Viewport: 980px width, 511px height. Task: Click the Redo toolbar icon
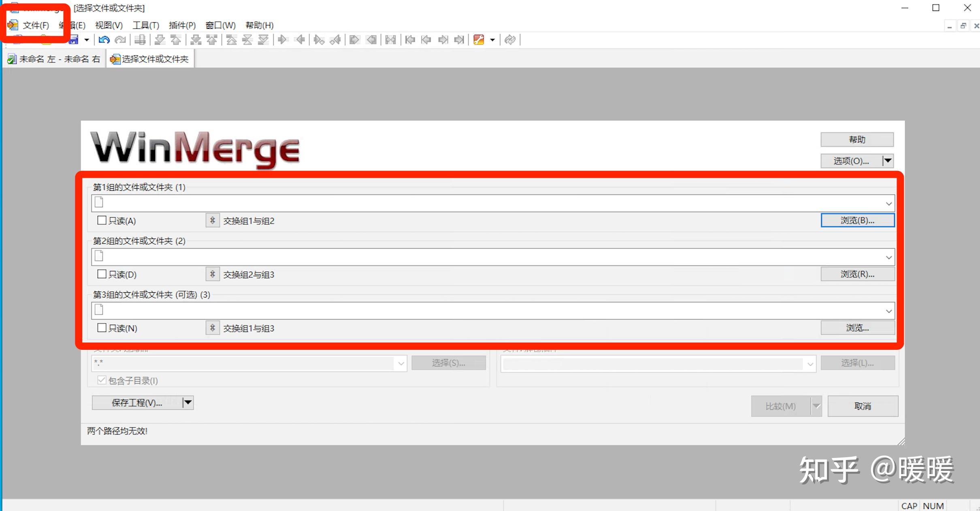tap(120, 40)
